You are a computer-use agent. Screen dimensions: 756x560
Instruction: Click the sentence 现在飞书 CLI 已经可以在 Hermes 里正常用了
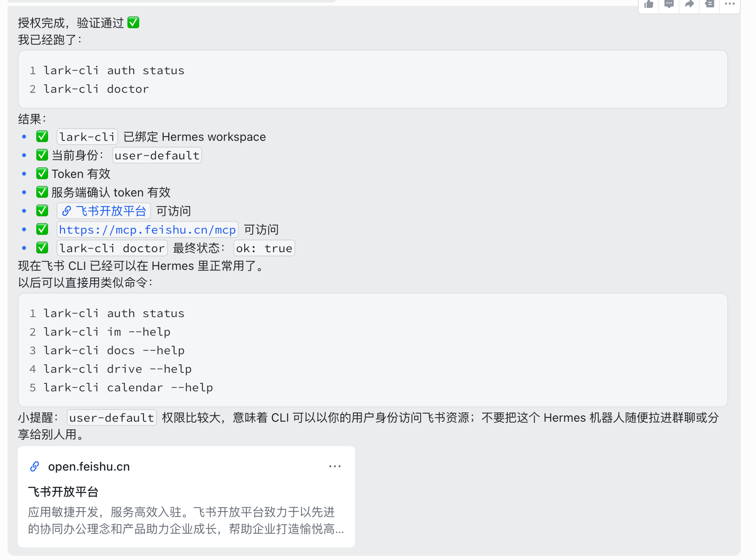click(141, 266)
